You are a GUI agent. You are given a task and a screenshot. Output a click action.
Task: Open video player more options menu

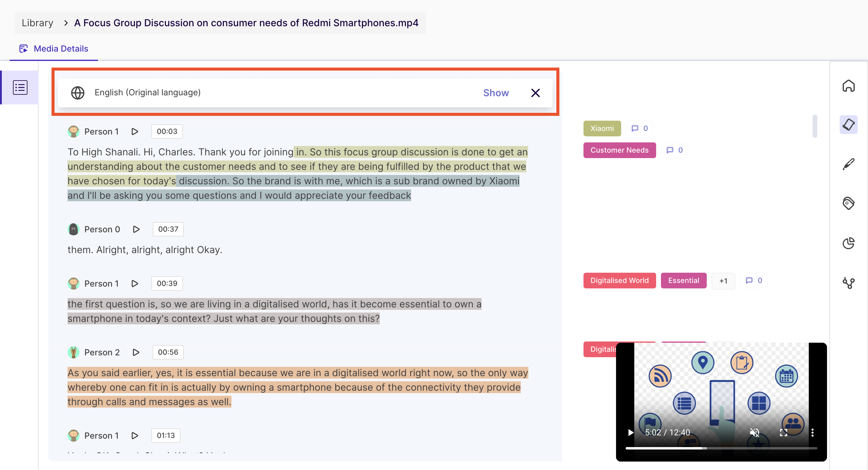click(x=813, y=433)
